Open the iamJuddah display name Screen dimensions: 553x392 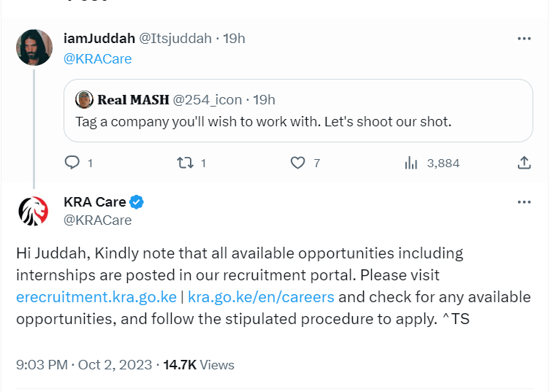pos(99,38)
